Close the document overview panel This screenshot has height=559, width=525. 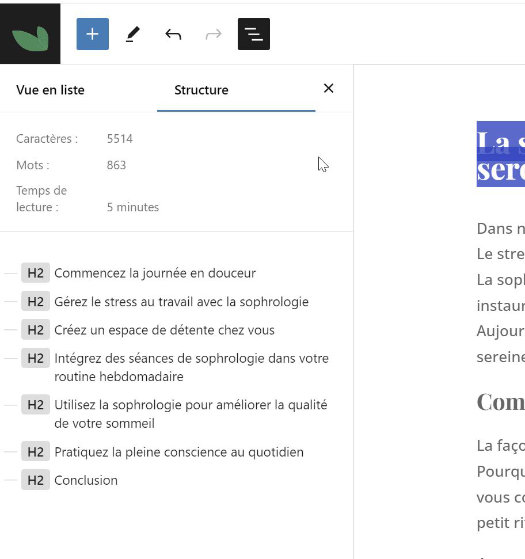pyautogui.click(x=328, y=88)
